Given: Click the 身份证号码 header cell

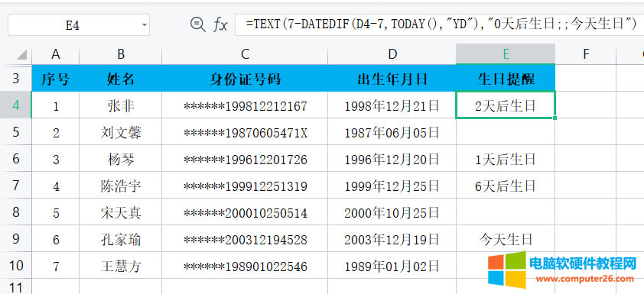Looking at the screenshot, I should pos(245,78).
